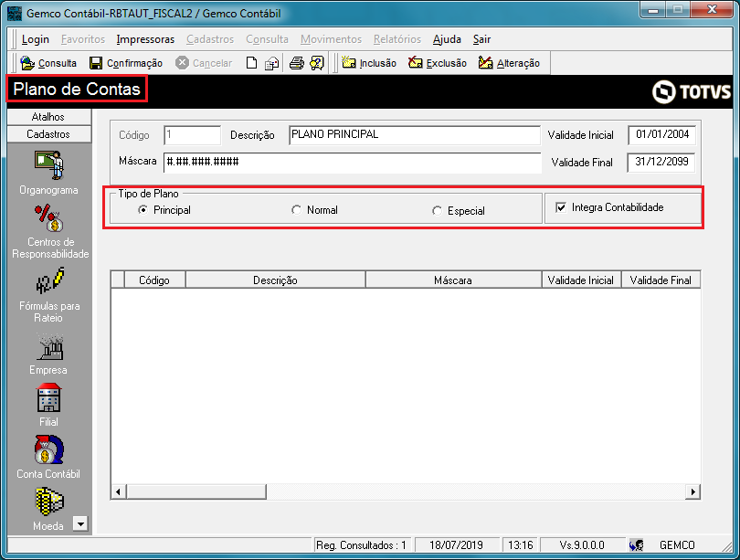Click the Código column header
Viewport: 740px width, 560px height.
(154, 280)
